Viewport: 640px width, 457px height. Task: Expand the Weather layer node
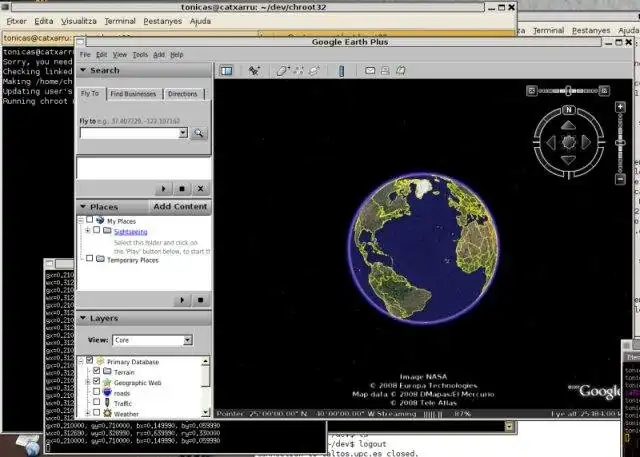click(x=87, y=413)
